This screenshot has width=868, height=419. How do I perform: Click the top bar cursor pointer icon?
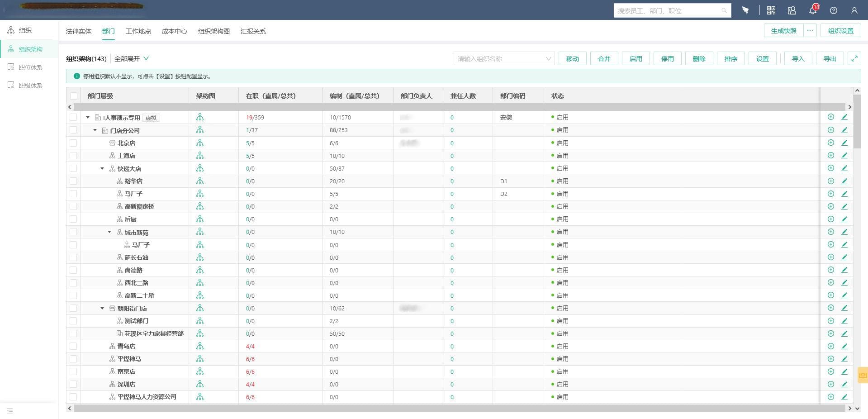745,10
